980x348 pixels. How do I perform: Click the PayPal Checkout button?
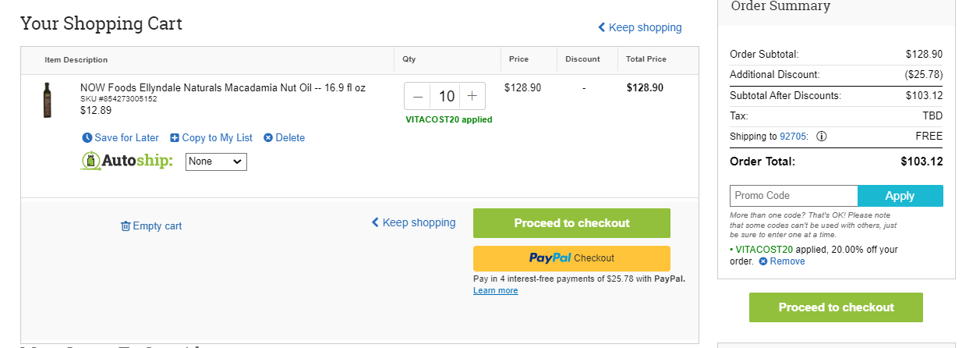tap(571, 258)
